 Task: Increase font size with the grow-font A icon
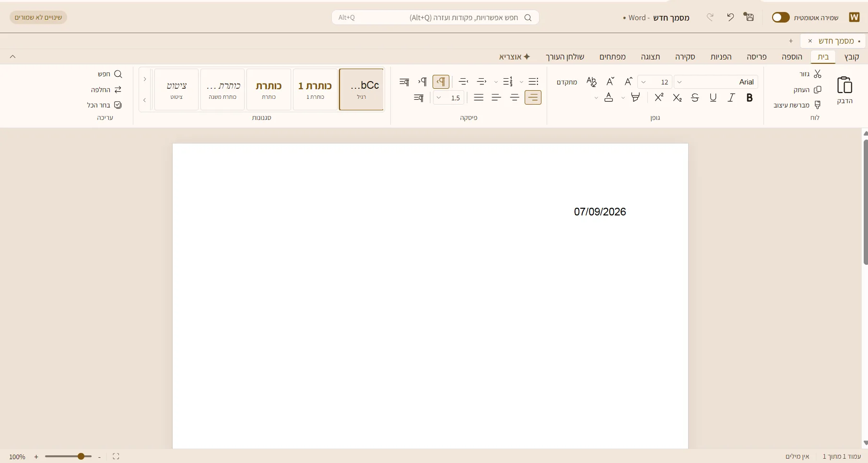[x=628, y=82]
